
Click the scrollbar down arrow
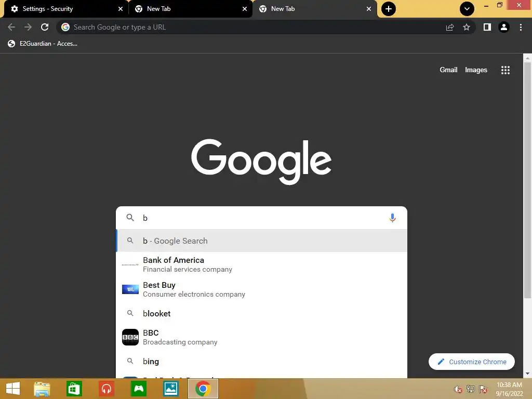click(527, 374)
